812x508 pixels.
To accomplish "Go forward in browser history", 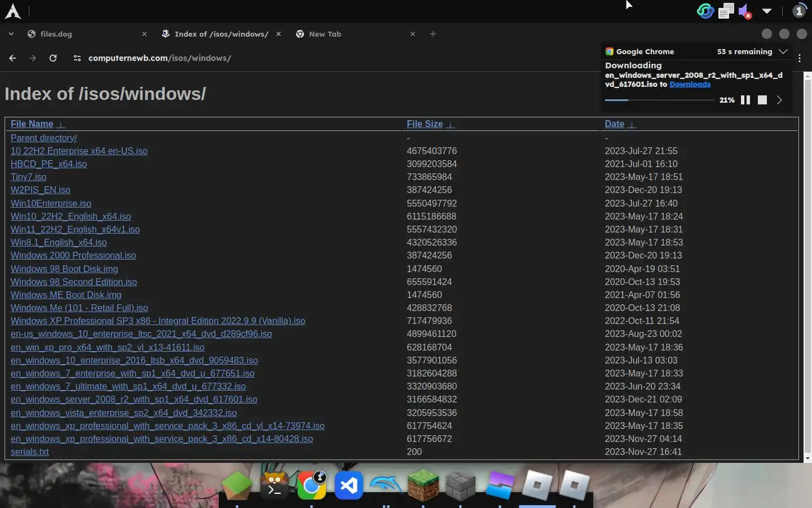I will pyautogui.click(x=33, y=58).
